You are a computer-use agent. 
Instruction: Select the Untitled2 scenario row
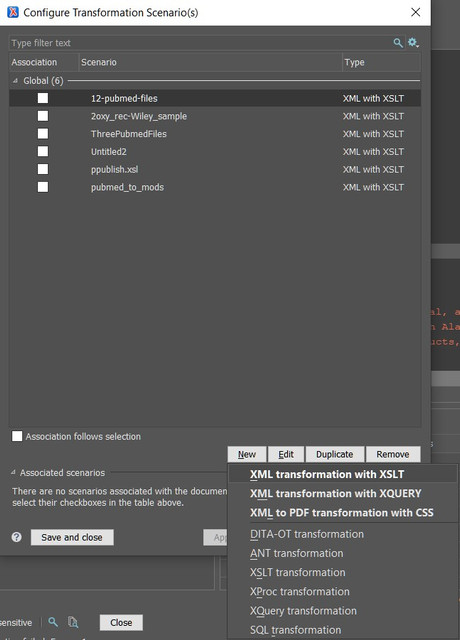(215, 151)
